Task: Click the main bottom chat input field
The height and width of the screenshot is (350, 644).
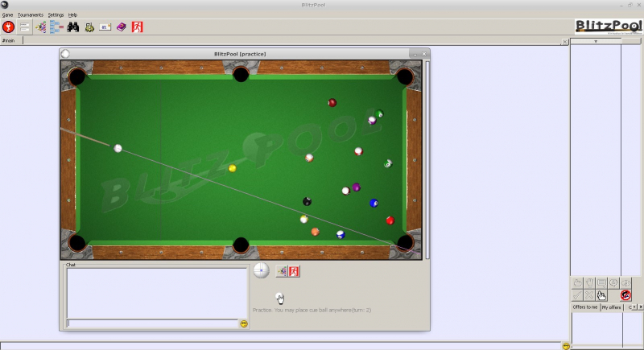Action: tap(280, 346)
